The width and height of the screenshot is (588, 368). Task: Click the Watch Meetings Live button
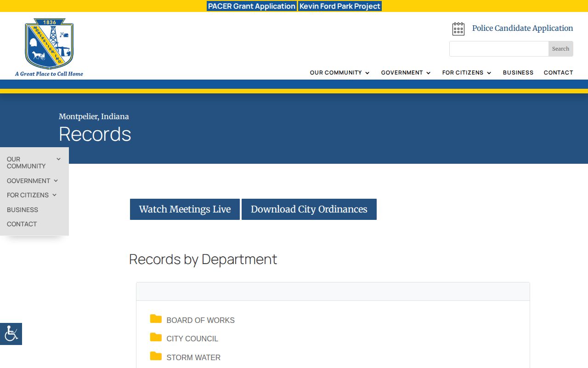coord(185,209)
